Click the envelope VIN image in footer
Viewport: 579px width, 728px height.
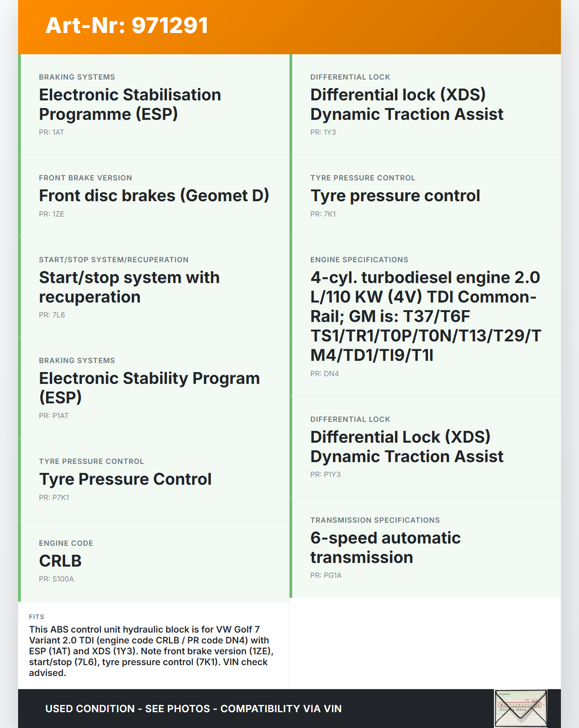click(521, 708)
